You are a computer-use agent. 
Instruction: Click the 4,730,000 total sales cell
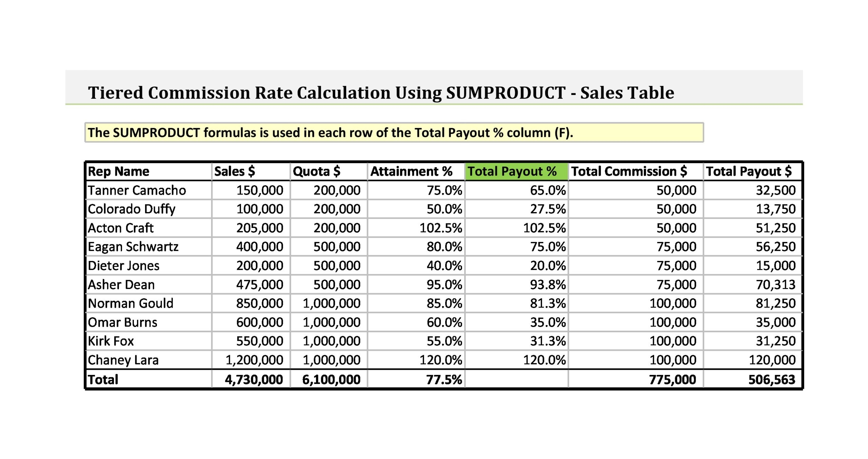coord(251,379)
